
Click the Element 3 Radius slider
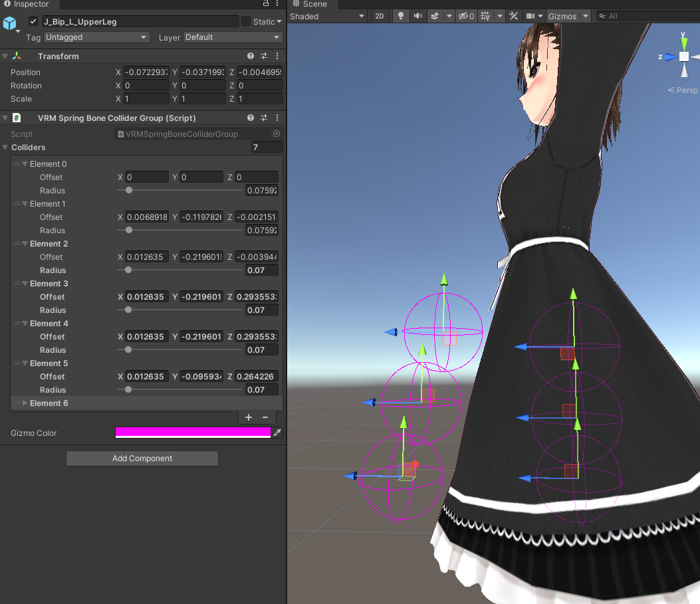(x=179, y=310)
